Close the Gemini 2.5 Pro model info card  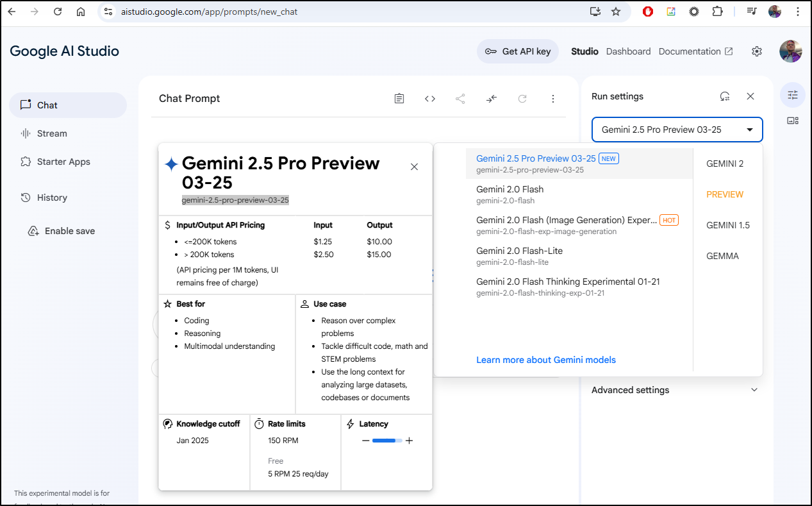414,167
